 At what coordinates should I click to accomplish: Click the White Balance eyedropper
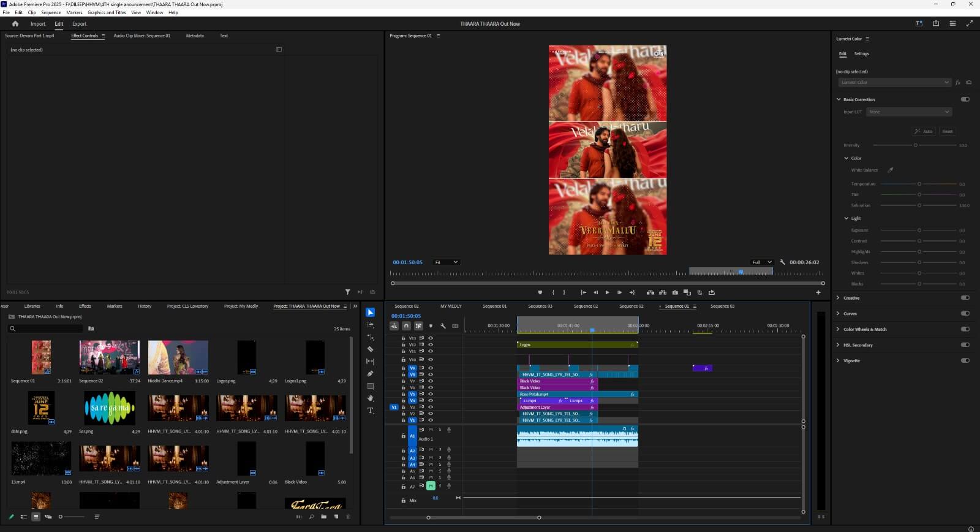click(x=891, y=170)
